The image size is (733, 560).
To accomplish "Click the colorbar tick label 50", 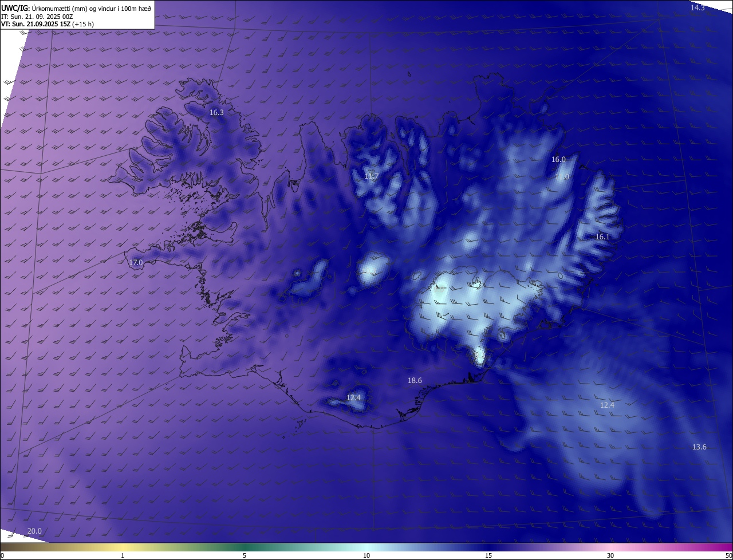I will click(x=728, y=555).
